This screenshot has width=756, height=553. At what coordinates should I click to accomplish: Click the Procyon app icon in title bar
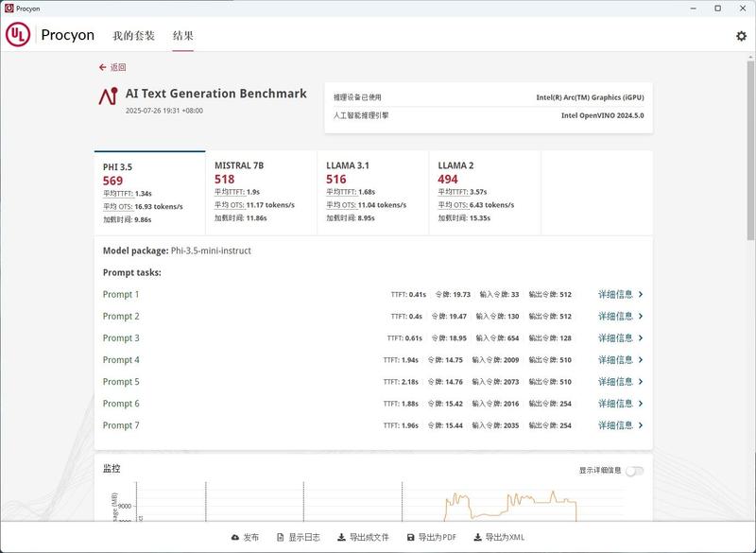click(x=9, y=9)
